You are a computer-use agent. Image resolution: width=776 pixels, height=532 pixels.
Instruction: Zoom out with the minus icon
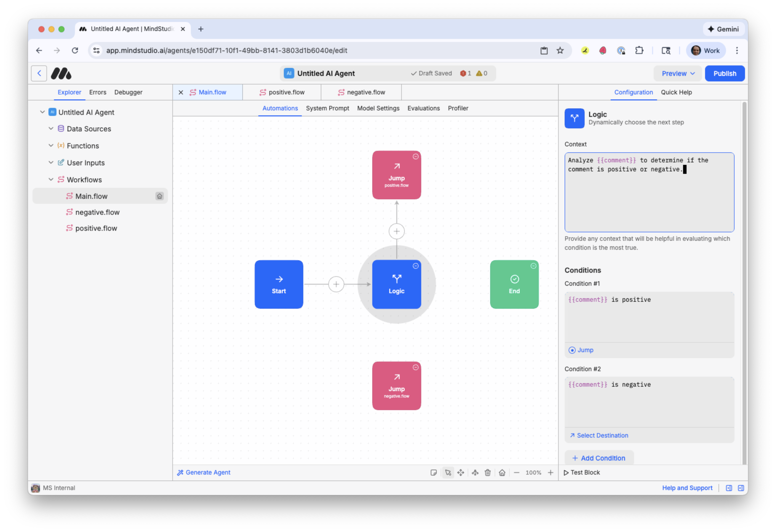pyautogui.click(x=517, y=472)
